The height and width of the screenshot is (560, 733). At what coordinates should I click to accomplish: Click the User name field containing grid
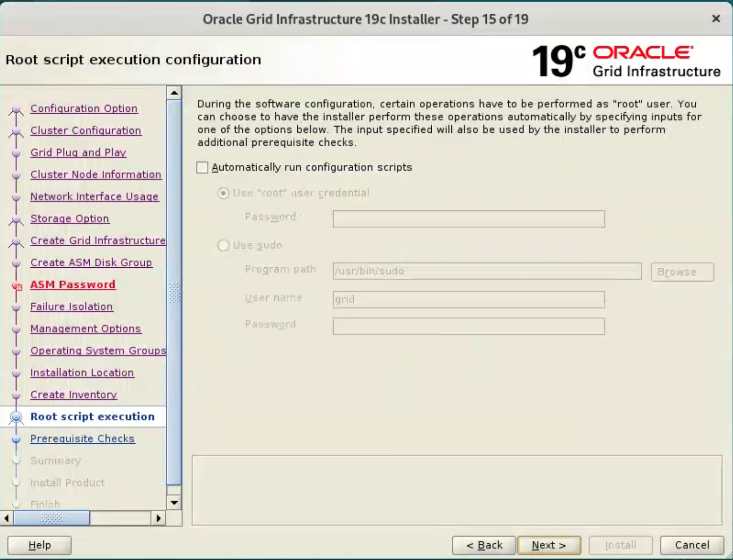(469, 299)
